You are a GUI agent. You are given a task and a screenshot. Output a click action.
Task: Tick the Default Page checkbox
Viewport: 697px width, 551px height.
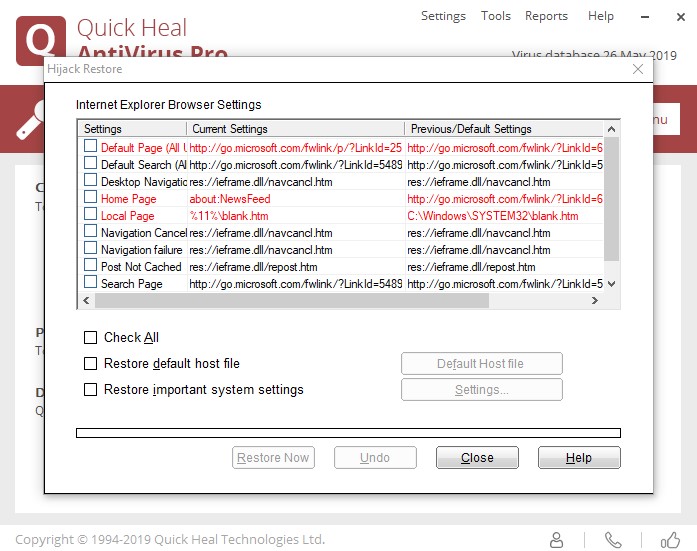click(x=90, y=146)
